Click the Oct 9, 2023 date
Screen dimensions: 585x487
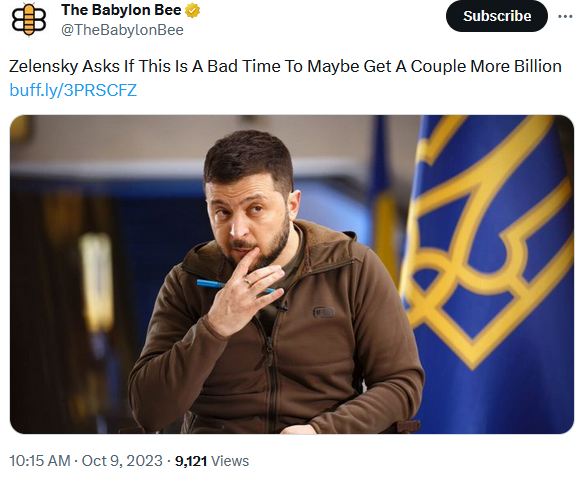click(122, 461)
